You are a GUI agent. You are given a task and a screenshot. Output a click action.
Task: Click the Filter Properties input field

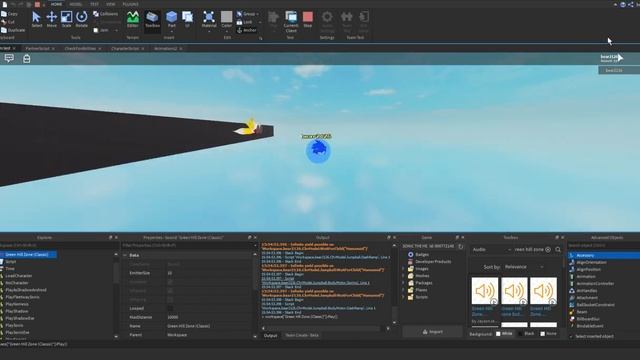tap(188, 245)
